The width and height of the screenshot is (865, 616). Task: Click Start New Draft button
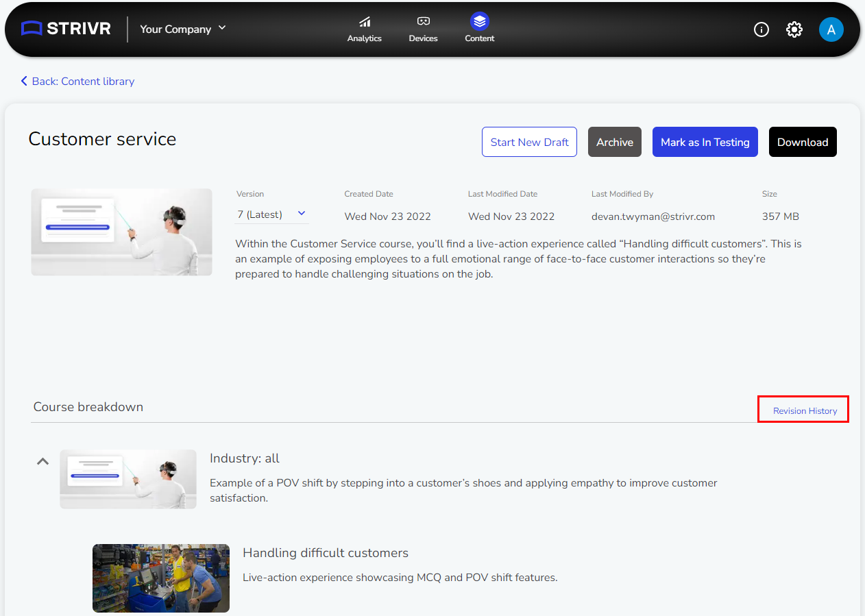(x=529, y=142)
